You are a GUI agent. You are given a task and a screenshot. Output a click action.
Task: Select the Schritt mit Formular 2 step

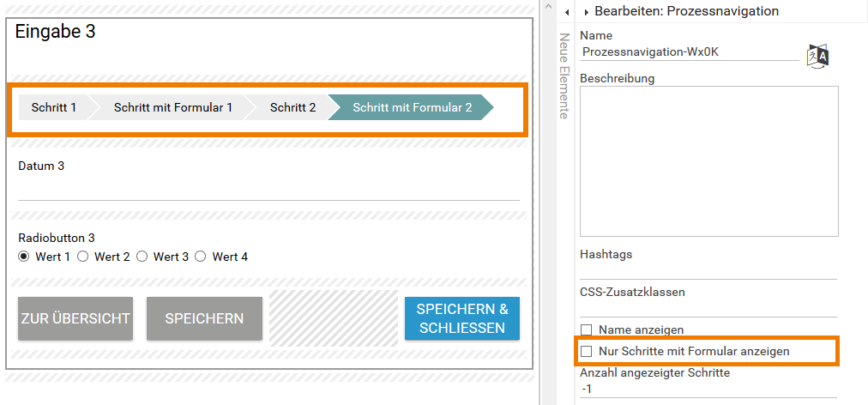[x=412, y=107]
